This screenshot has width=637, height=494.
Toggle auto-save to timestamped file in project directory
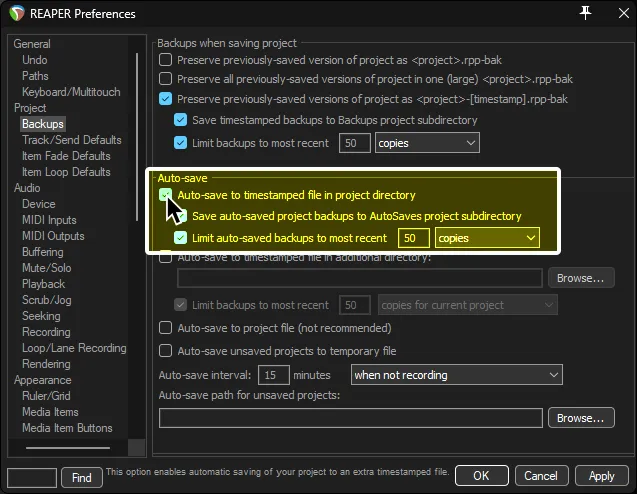point(165,195)
